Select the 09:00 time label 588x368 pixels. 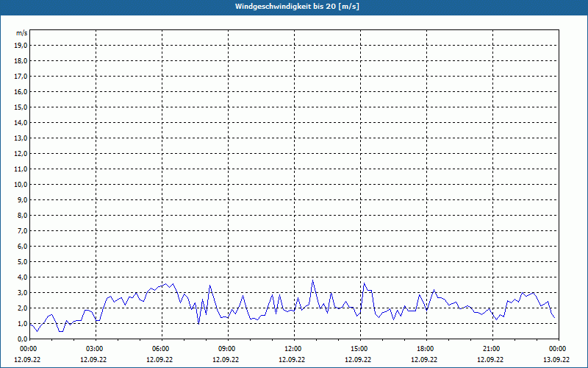pyautogui.click(x=228, y=349)
